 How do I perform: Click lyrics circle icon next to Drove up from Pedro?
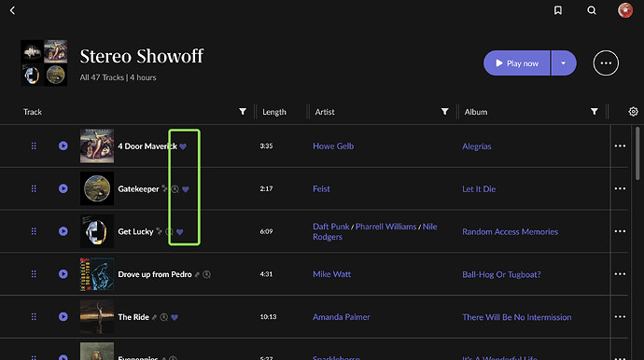click(206, 274)
